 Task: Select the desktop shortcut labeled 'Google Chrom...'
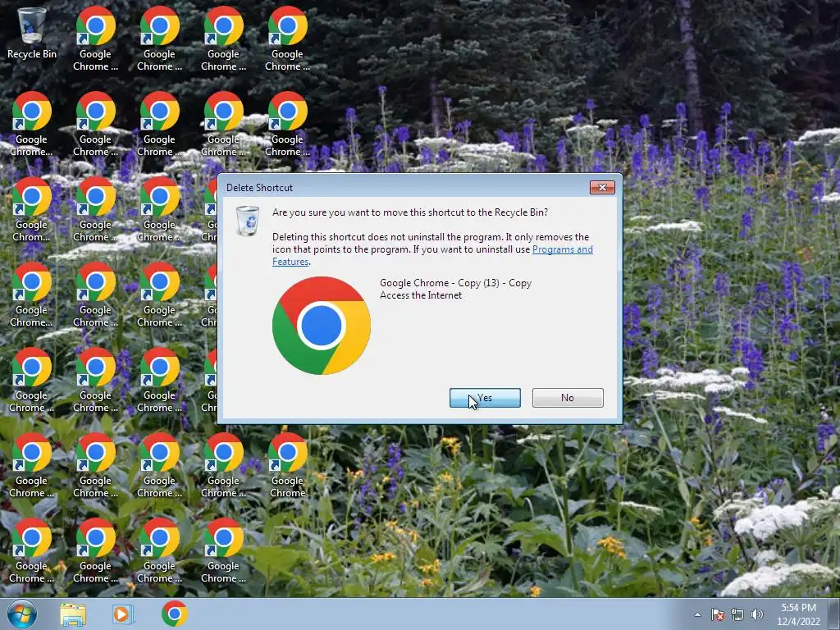(31, 209)
